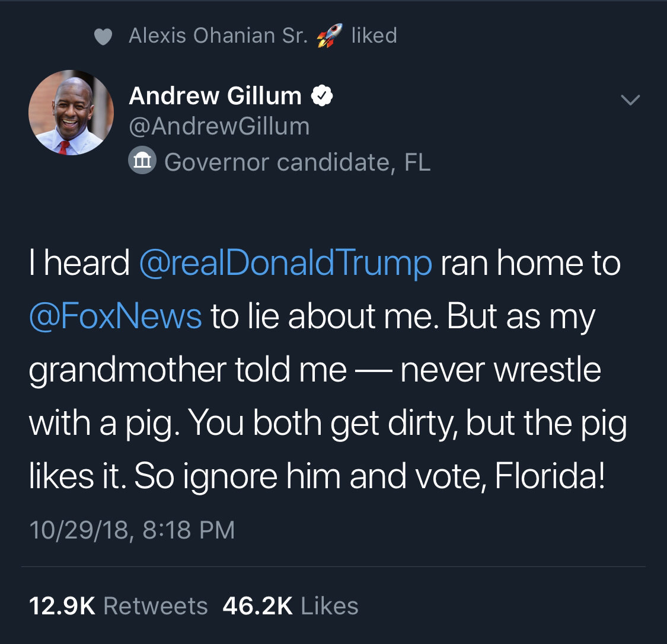Open Andrew Gillum's profile picture

click(71, 113)
